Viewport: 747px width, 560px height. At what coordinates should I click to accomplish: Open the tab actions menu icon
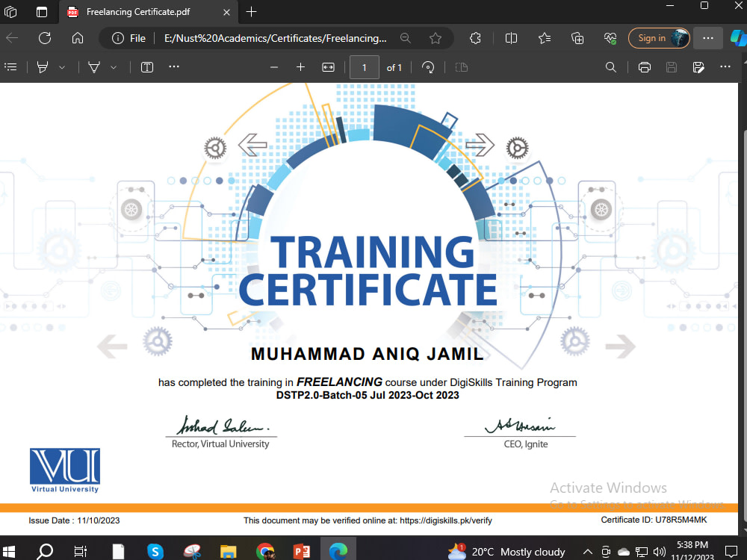coord(42,11)
